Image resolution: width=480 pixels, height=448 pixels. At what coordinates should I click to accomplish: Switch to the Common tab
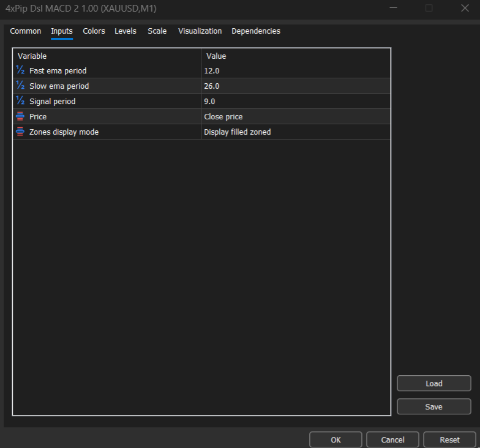[26, 31]
